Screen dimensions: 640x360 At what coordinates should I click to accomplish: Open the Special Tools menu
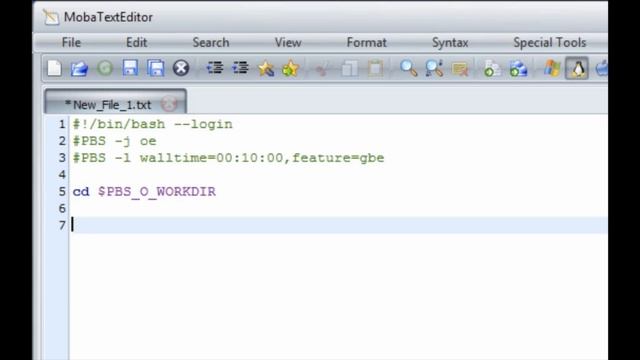(549, 42)
